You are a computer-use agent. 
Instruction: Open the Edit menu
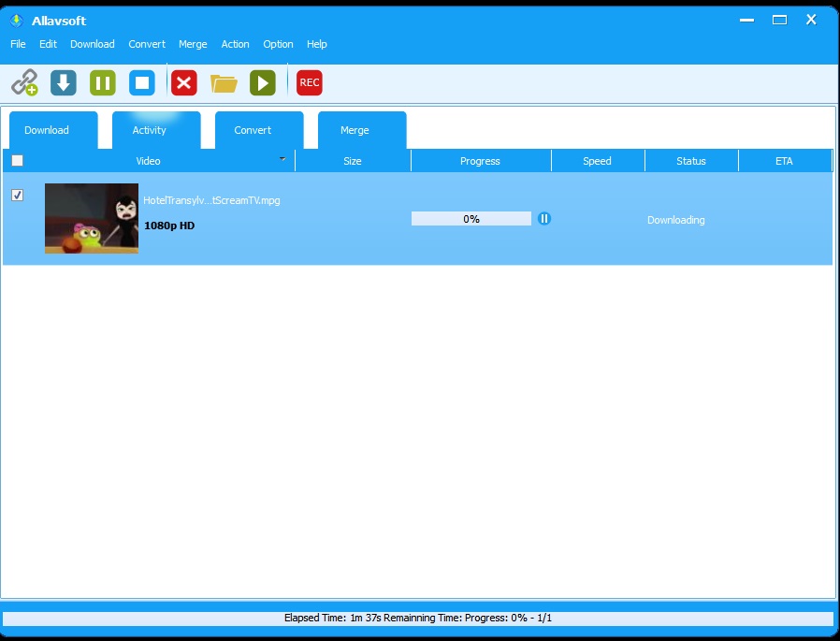[x=48, y=44]
